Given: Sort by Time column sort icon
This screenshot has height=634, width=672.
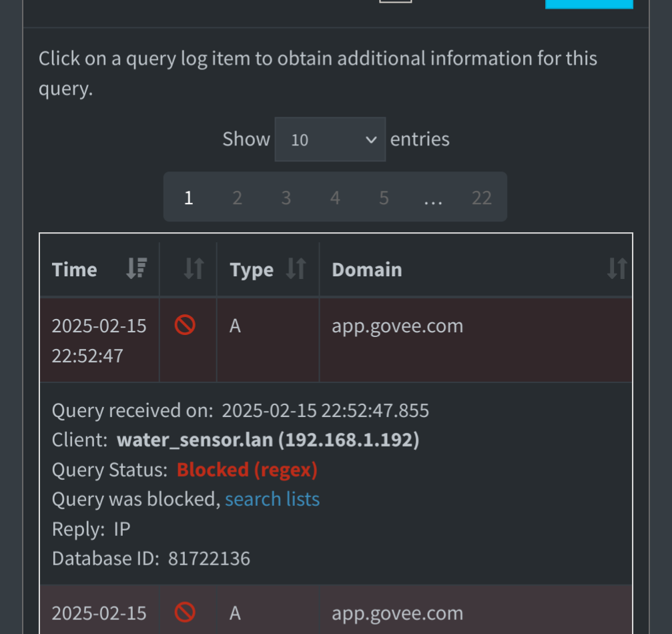Looking at the screenshot, I should 137,268.
